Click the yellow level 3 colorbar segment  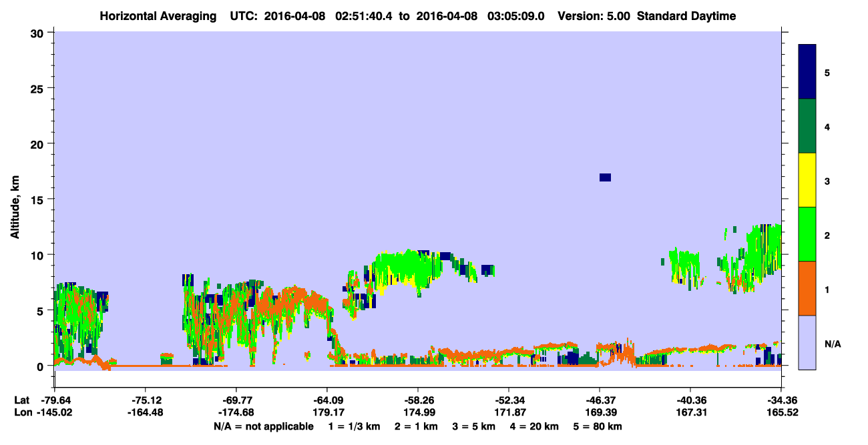click(x=807, y=180)
